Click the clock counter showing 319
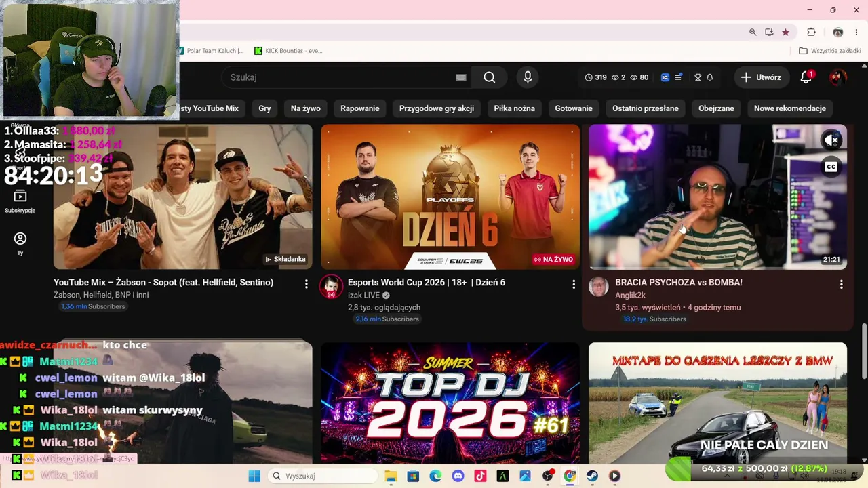868x488 pixels. 596,77
